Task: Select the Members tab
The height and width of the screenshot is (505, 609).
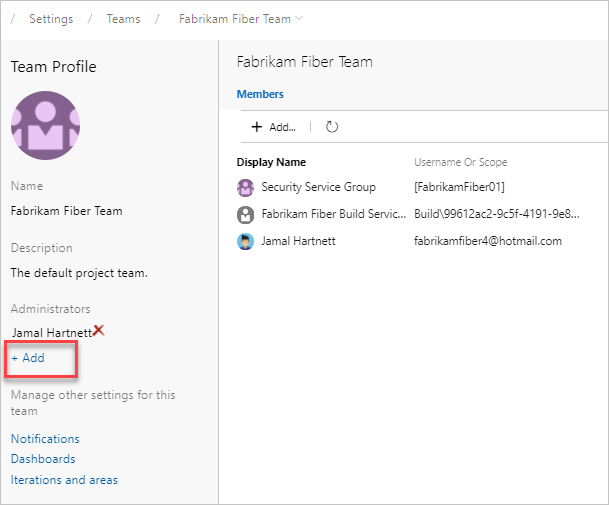Action: point(260,94)
